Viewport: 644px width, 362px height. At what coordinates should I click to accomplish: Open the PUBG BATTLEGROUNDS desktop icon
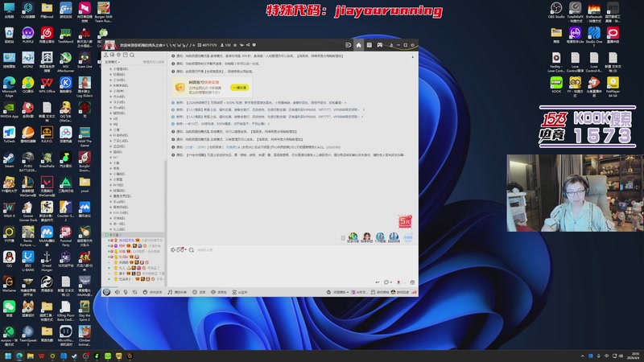click(x=28, y=162)
